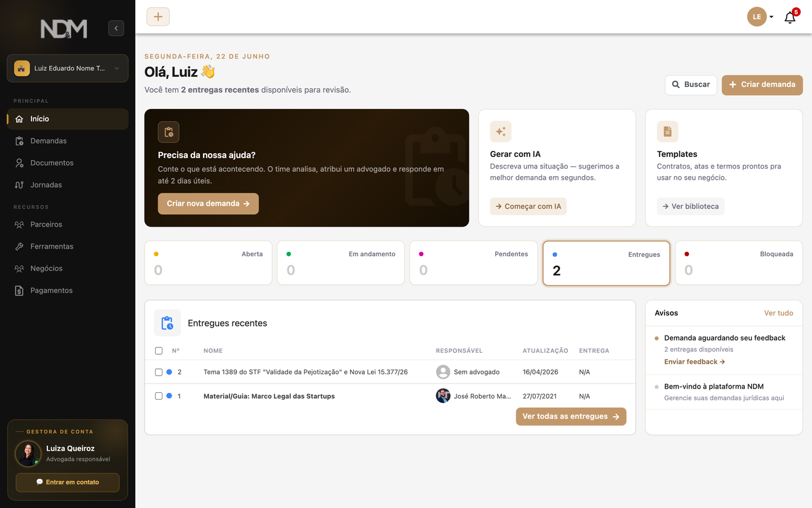Screen dimensions: 812x508
Task: Click the account avatar icon beside Luiz Eduardo
Action: tap(22, 68)
